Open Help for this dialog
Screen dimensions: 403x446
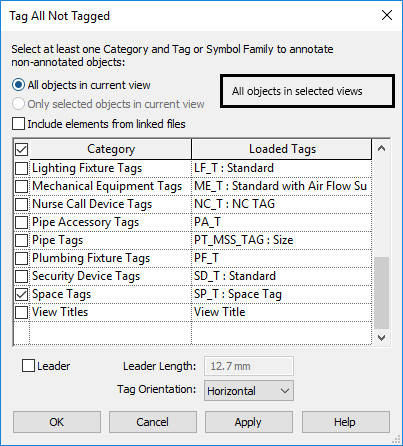pos(346,422)
